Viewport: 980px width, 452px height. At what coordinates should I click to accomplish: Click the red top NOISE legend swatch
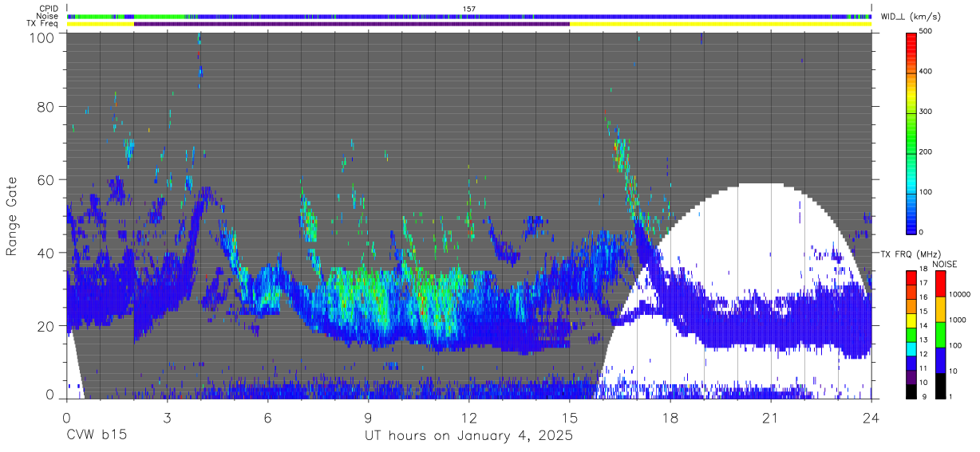coord(940,283)
